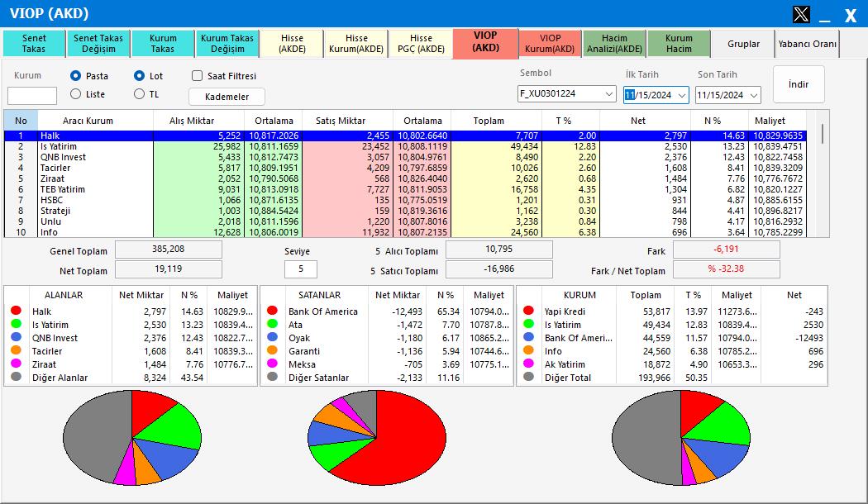Click red circle icon next to Halk

pos(16,311)
